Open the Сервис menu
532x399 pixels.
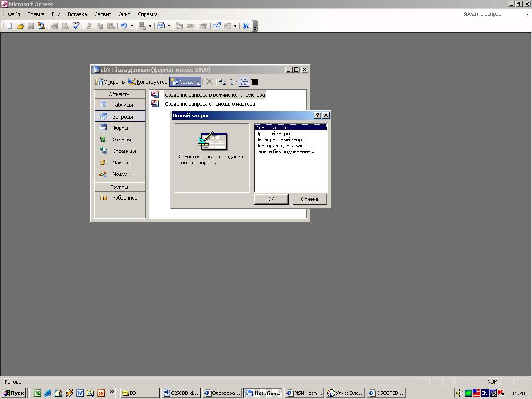103,14
